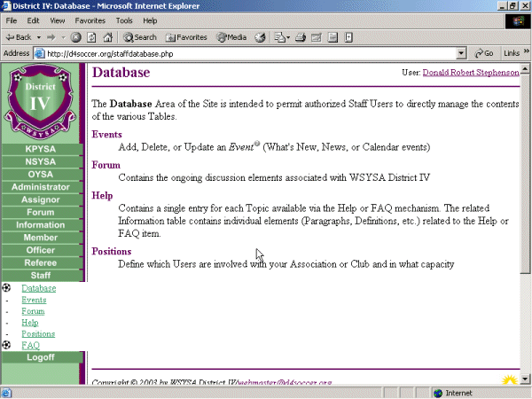Open the History toolbar icon
532x399 pixels.
pyautogui.click(x=262, y=37)
